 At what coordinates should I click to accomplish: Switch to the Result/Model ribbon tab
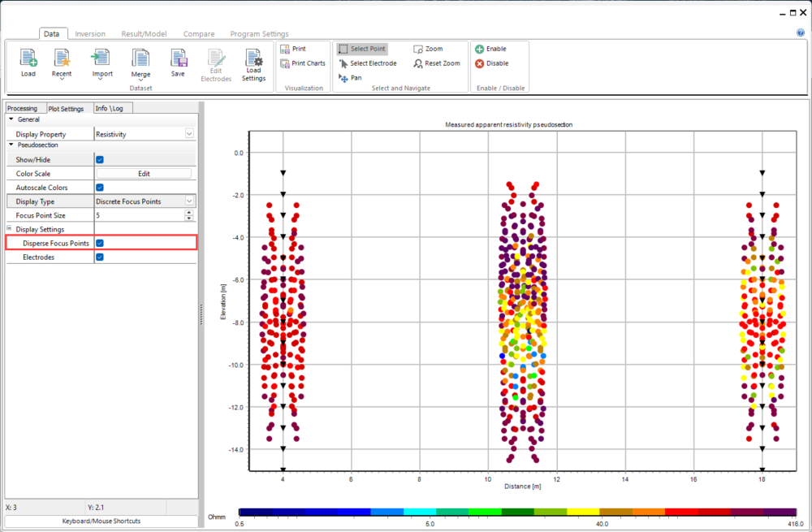144,33
